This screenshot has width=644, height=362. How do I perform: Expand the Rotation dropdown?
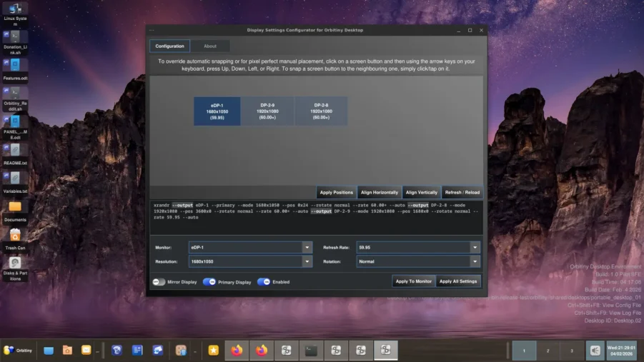(x=475, y=261)
